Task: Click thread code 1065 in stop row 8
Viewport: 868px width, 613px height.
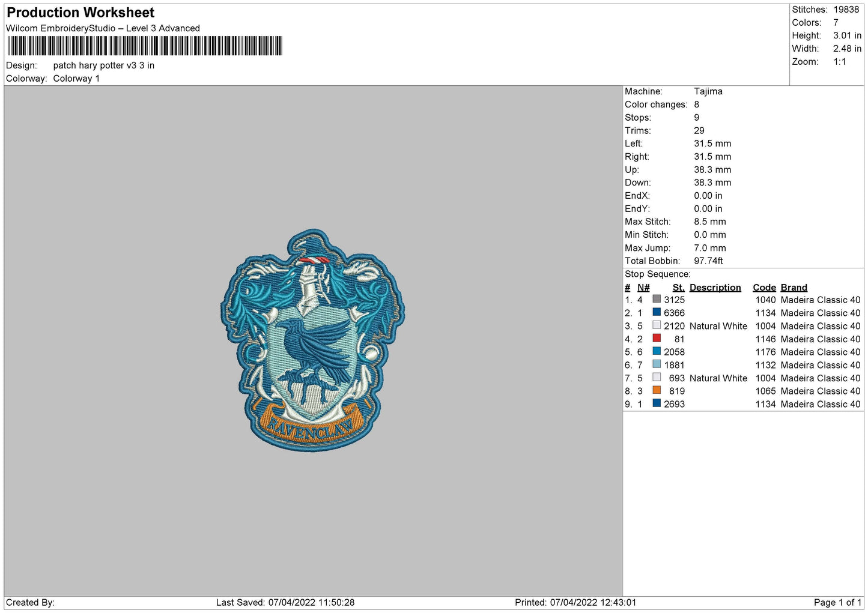Action: [765, 391]
